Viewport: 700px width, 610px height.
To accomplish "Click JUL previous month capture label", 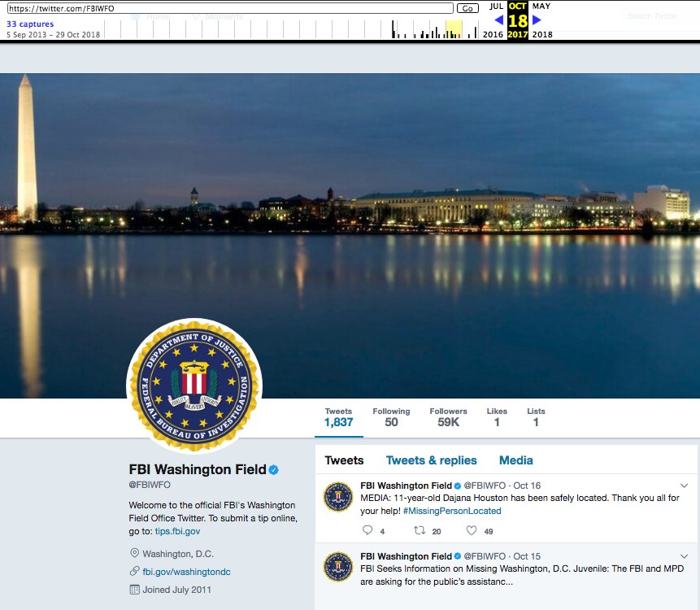I will click(x=497, y=7).
